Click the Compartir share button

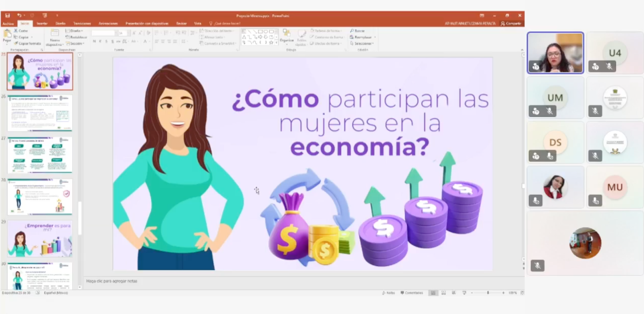(511, 23)
